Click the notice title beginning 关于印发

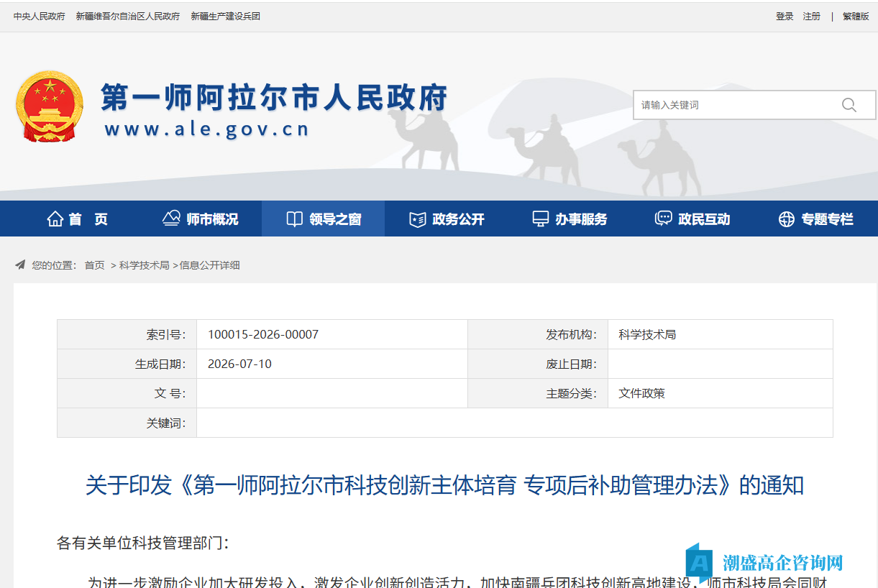tap(444, 485)
